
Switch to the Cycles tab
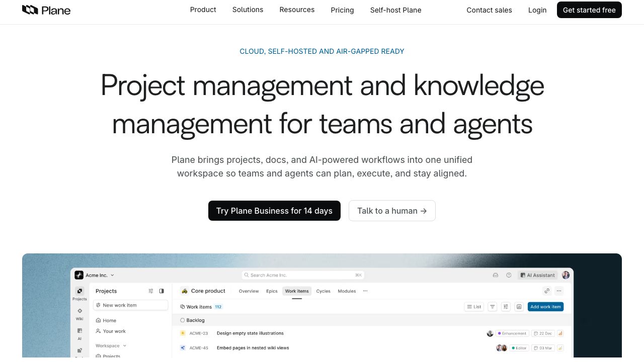(324, 291)
